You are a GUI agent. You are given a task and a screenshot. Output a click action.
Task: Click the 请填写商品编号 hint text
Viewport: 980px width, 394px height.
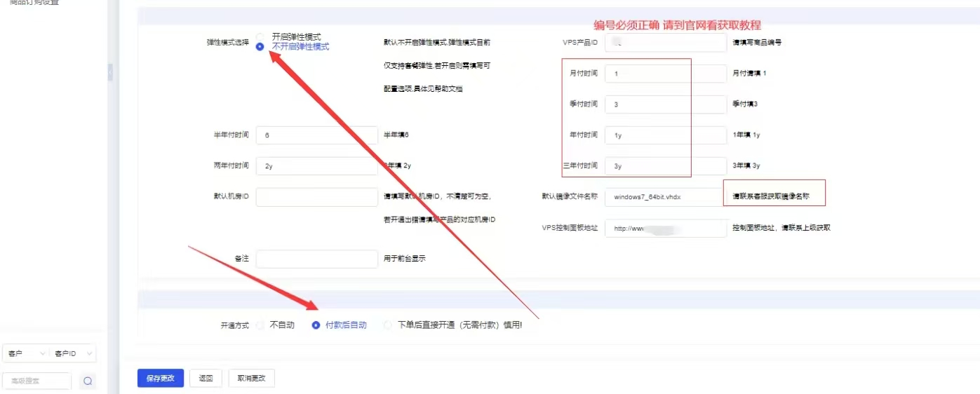(756, 43)
